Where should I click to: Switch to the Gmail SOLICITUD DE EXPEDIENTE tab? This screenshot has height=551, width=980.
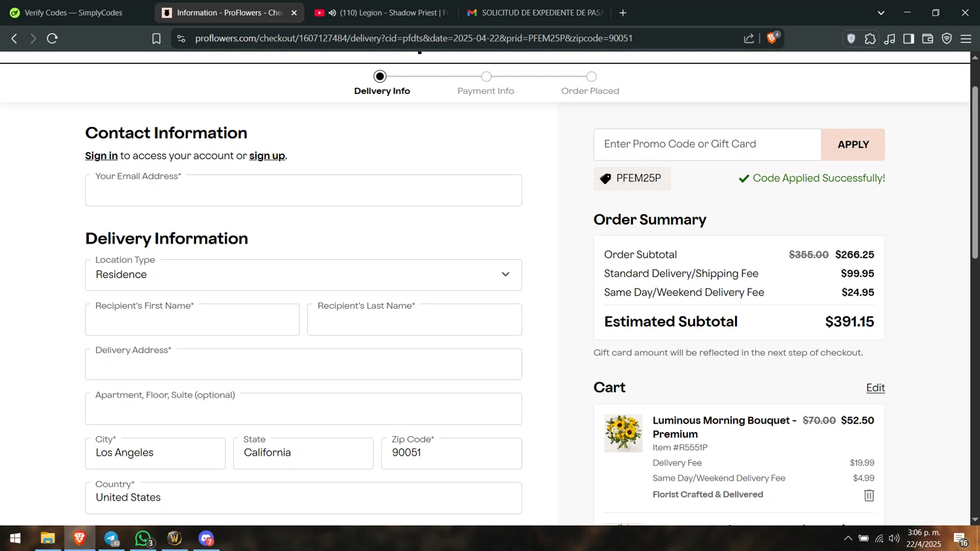pos(534,12)
